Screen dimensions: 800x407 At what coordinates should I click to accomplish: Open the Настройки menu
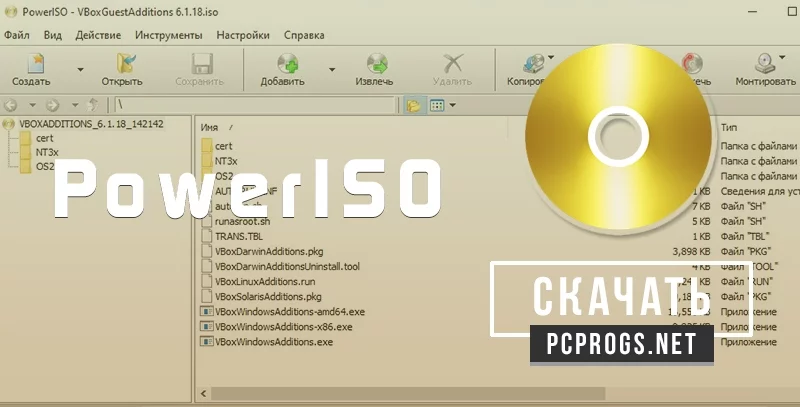point(243,35)
